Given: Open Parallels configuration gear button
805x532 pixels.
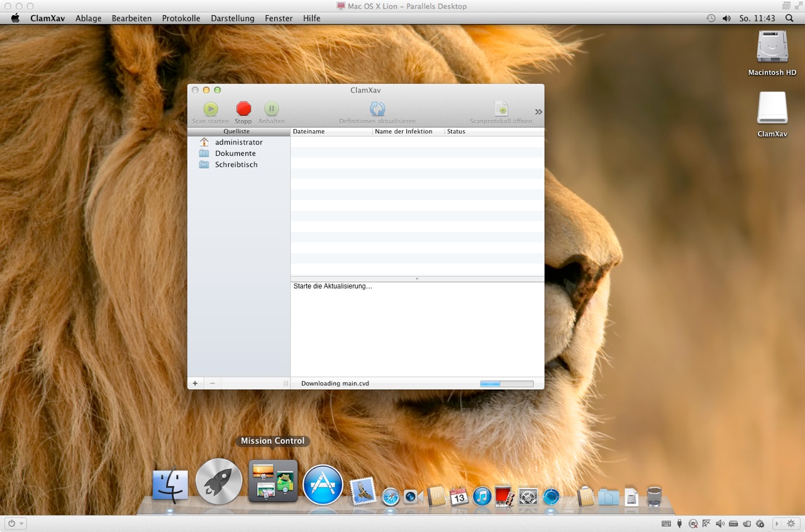Looking at the screenshot, I should (791, 523).
